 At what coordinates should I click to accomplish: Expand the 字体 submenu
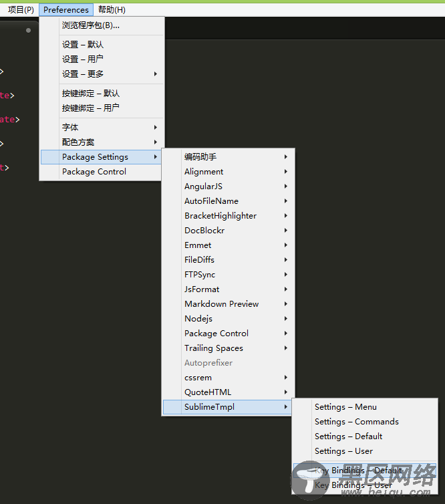pos(102,127)
